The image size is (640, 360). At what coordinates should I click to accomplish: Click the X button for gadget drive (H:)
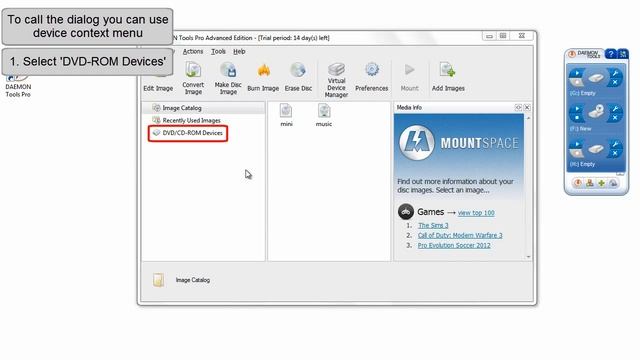[x=615, y=153]
